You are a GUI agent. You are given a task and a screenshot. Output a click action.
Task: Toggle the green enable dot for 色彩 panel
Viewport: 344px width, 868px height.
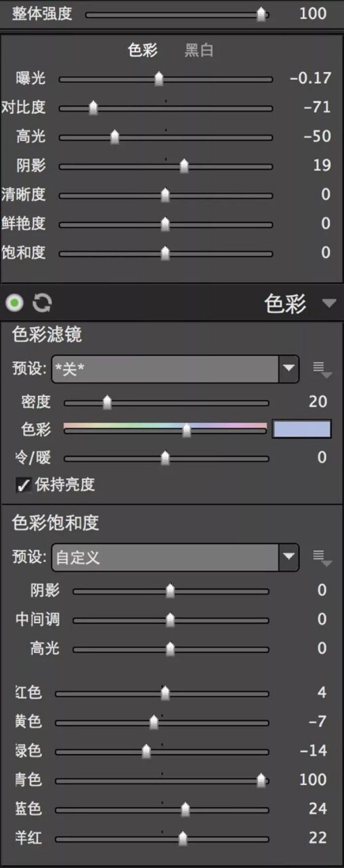click(x=15, y=303)
